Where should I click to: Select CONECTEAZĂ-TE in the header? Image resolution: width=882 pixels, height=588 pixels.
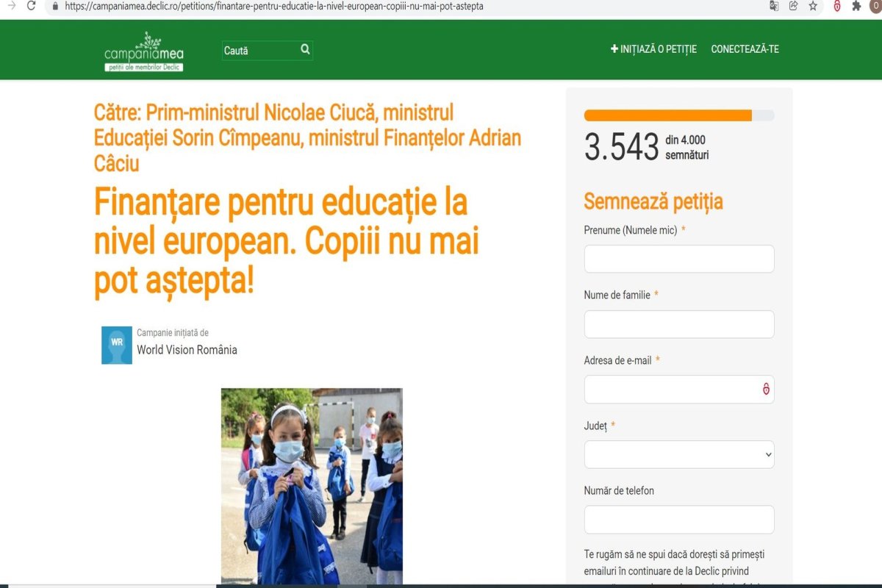pos(745,49)
